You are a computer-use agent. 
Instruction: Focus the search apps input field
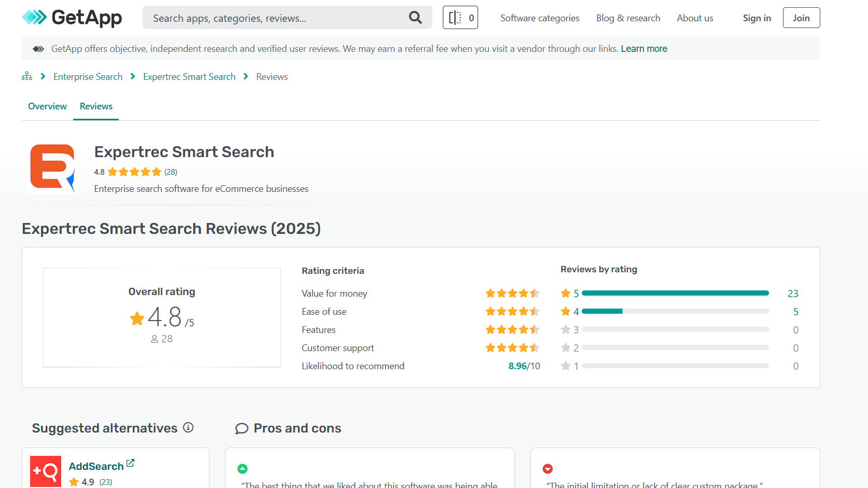[275, 18]
